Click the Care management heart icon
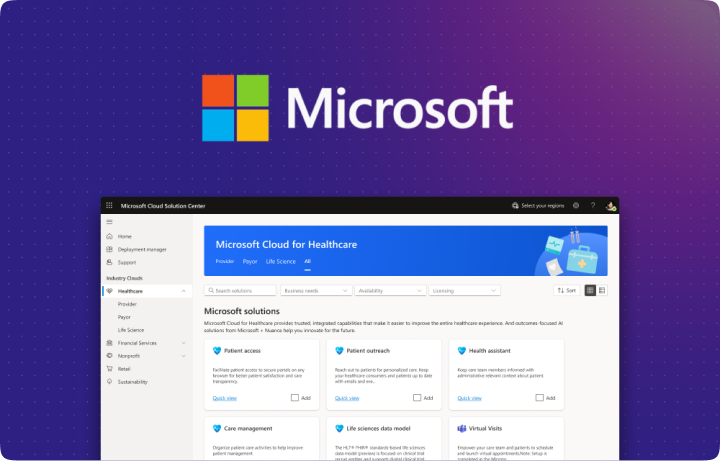 click(x=217, y=428)
